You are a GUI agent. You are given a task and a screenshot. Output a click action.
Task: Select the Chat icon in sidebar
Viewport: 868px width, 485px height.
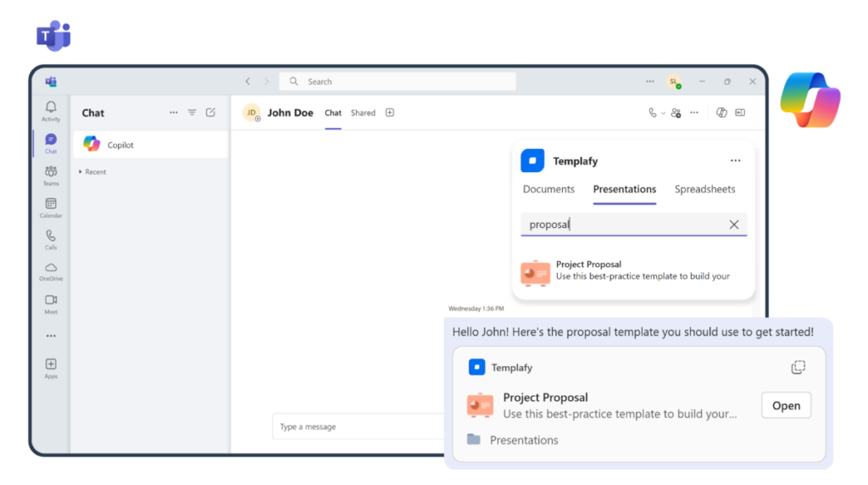pos(51,143)
